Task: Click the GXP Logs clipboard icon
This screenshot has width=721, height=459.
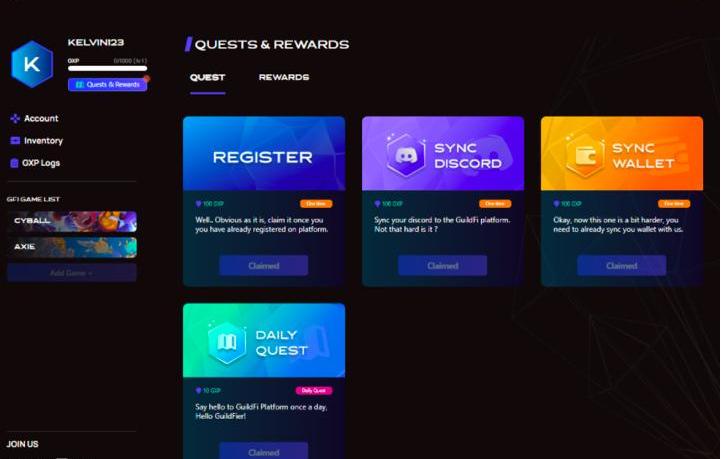Action: [x=14, y=163]
